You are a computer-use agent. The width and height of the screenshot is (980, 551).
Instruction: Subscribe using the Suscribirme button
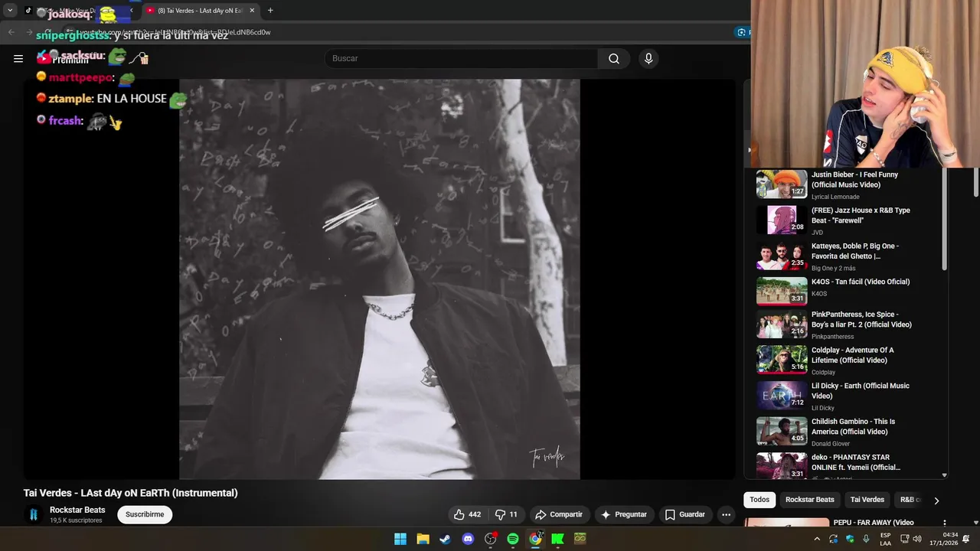click(x=145, y=514)
